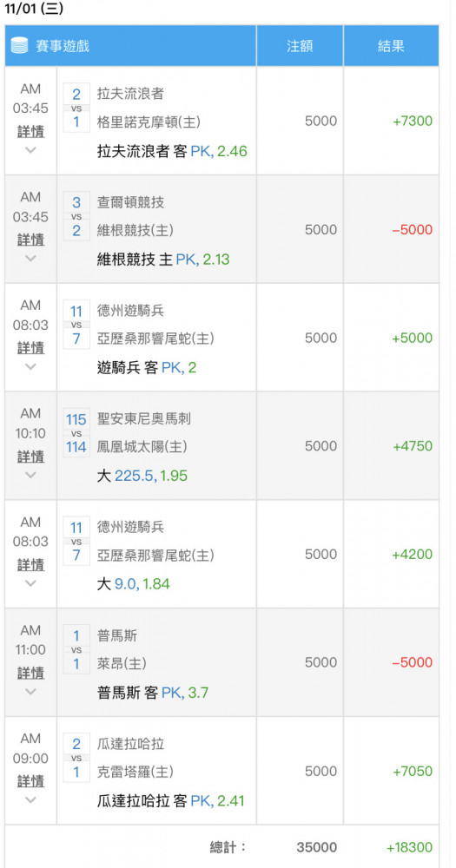Click the 遊騎兵 客 PK, 2 bet line

(147, 367)
